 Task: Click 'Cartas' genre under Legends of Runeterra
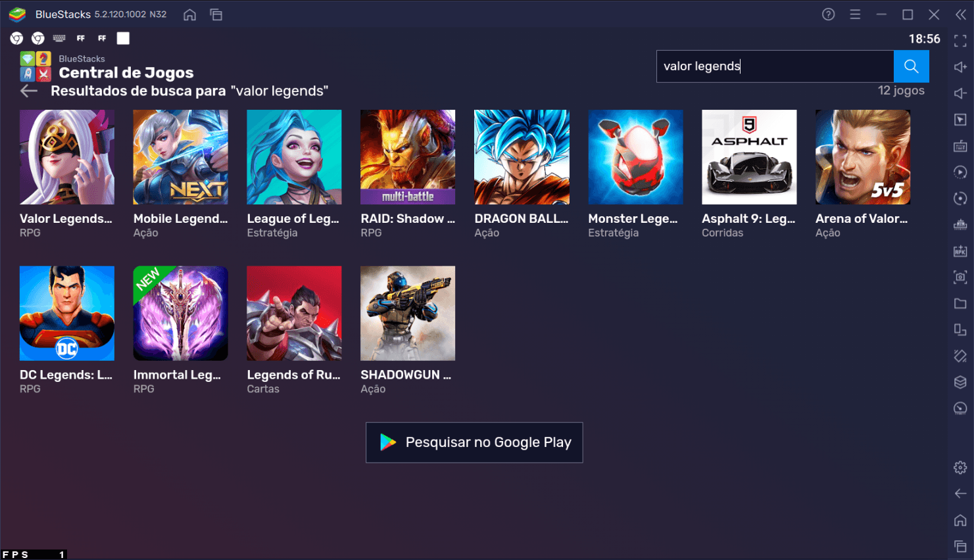tap(263, 390)
